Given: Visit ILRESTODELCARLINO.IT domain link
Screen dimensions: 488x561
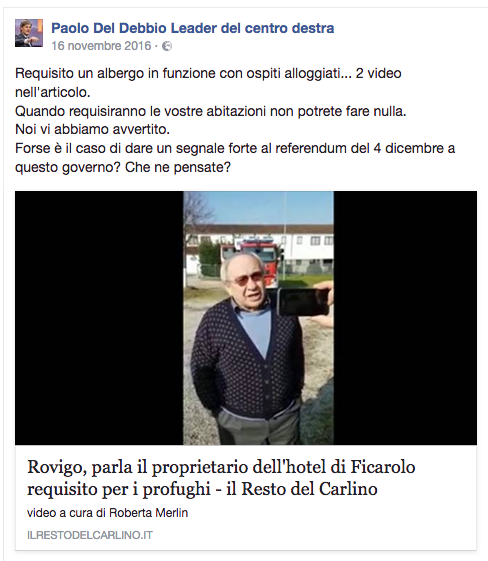Looking at the screenshot, I should coord(90,535).
